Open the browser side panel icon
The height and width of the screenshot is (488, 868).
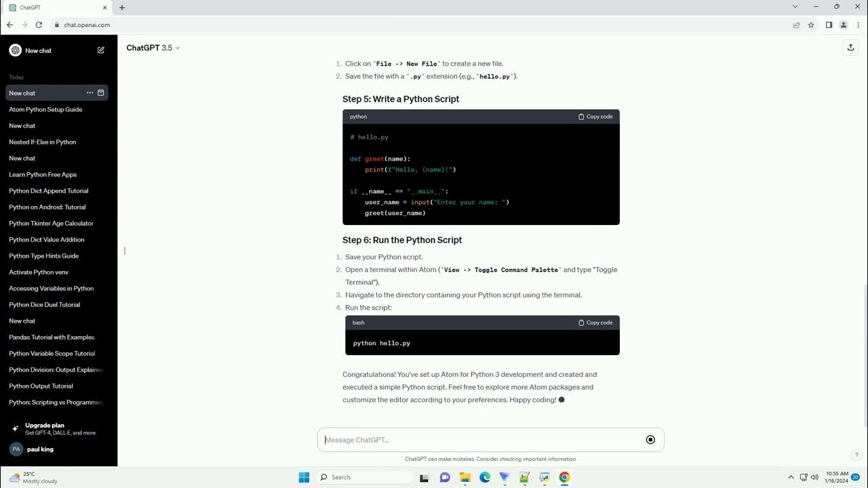(829, 25)
